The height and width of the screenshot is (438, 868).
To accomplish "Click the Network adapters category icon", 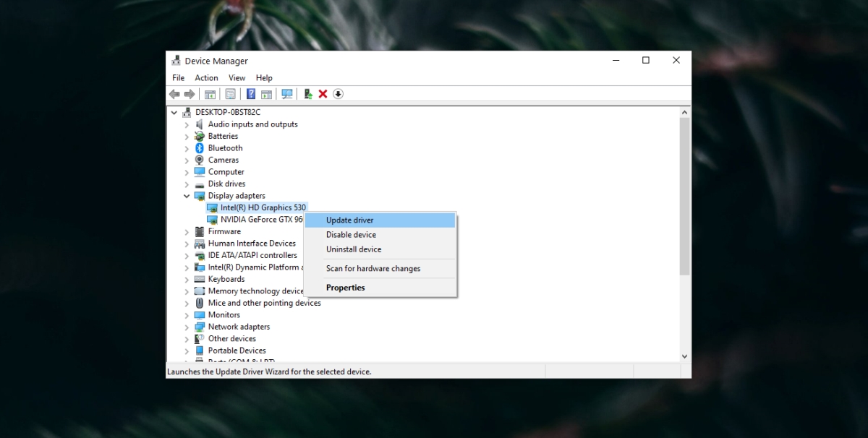I will tap(200, 327).
